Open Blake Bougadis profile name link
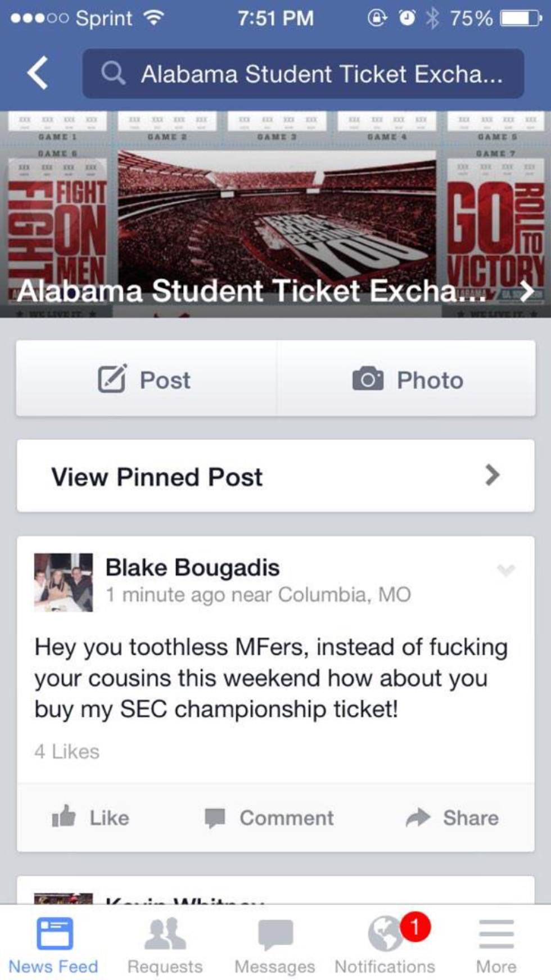The image size is (551, 980). click(x=192, y=567)
